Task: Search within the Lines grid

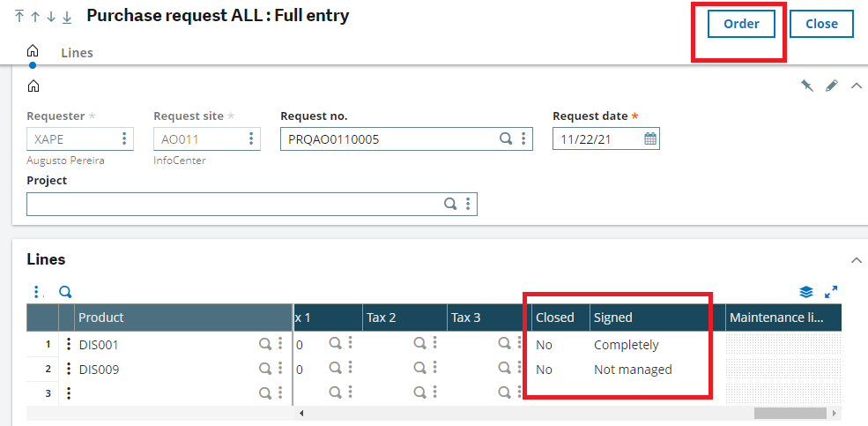Action: tap(65, 292)
